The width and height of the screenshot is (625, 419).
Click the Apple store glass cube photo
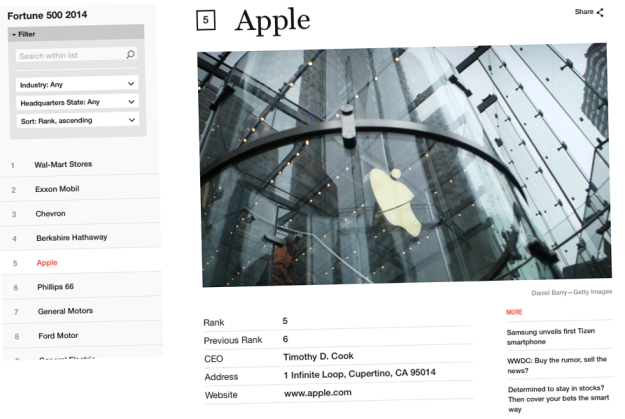tap(405, 165)
